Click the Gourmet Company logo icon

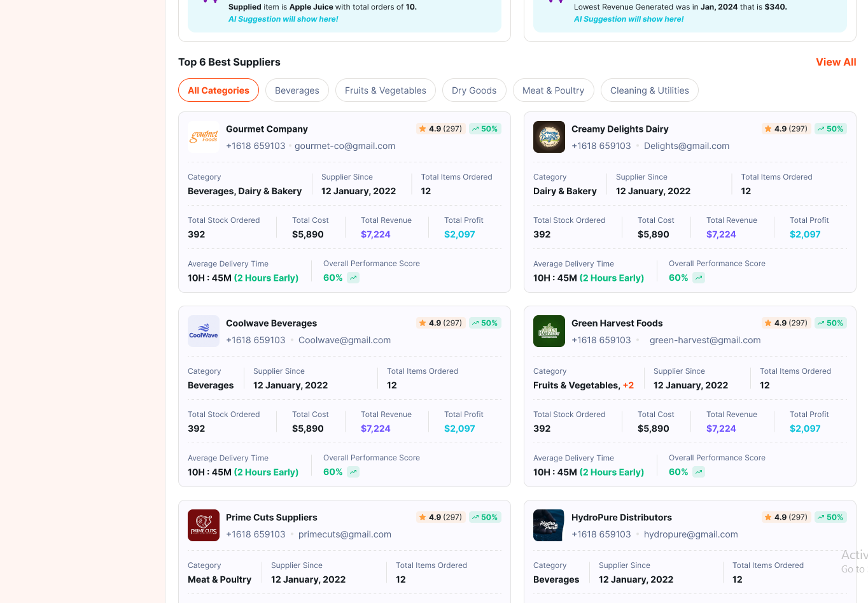point(204,137)
